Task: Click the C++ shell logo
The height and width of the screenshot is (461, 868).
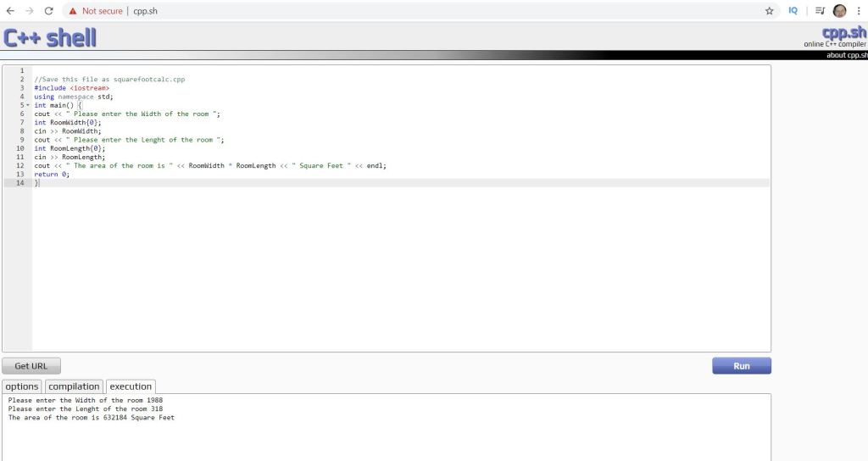Action: coord(50,37)
